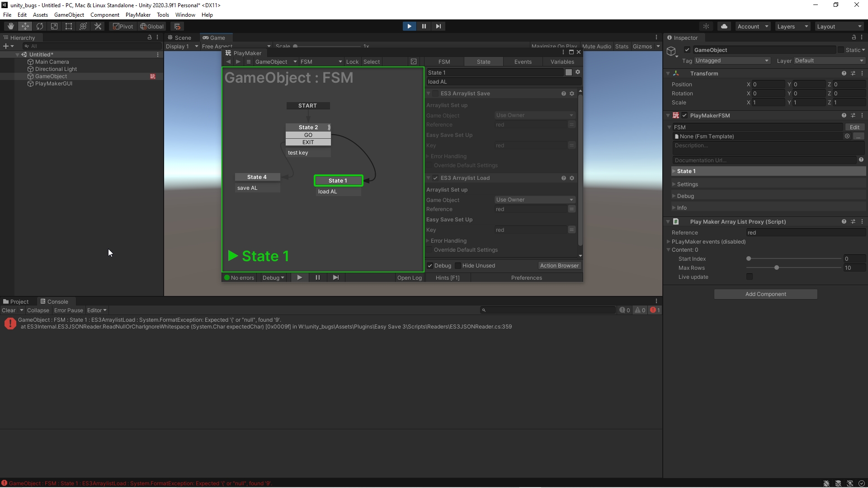Viewport: 868px width, 488px height.
Task: Toggle Static checkbox
Action: tap(841, 50)
